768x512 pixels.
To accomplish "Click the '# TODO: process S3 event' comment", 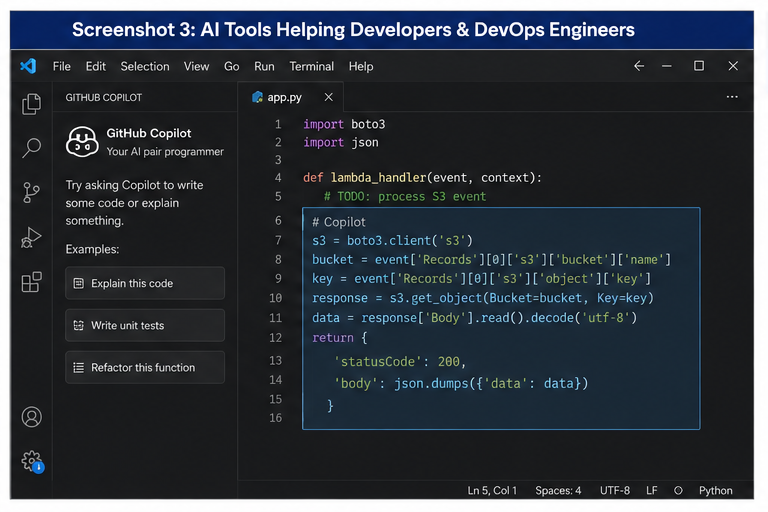I will (x=405, y=196).
